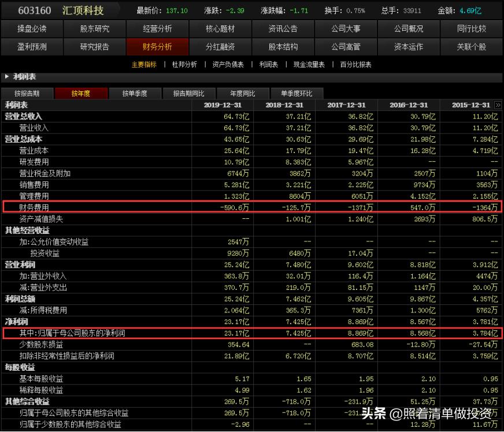Click the 汇顶科技 stock name
This screenshot has width=504, height=432.
(x=83, y=10)
